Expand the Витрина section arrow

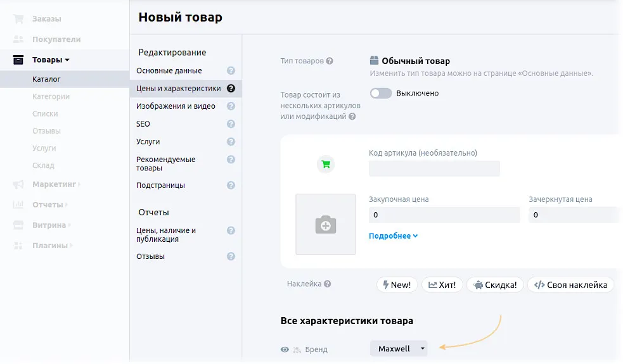click(70, 225)
